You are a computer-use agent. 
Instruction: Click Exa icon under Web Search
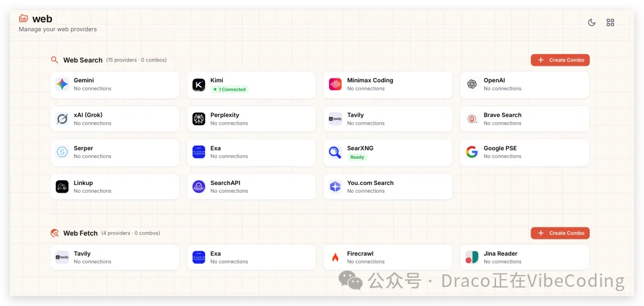pyautogui.click(x=199, y=152)
